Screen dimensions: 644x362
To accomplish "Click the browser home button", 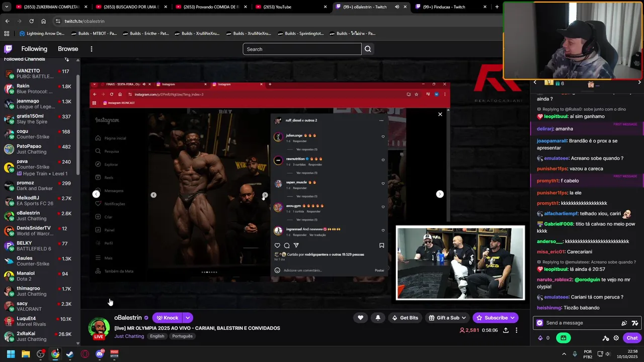I will point(43,21).
